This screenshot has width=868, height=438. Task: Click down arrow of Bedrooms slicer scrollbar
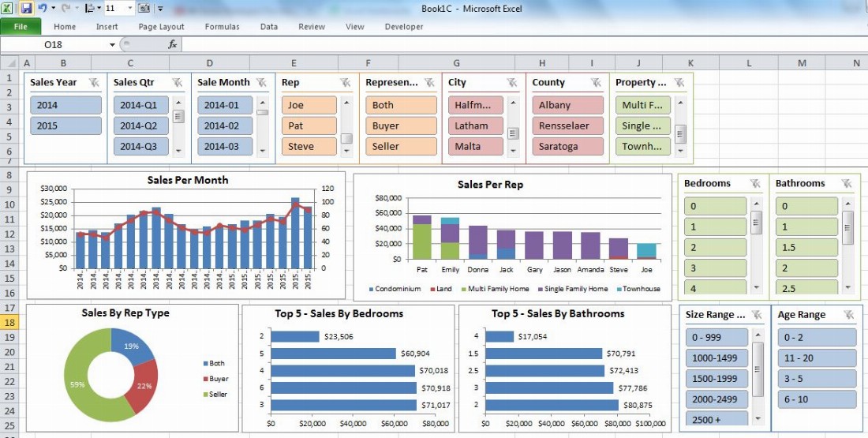[757, 287]
